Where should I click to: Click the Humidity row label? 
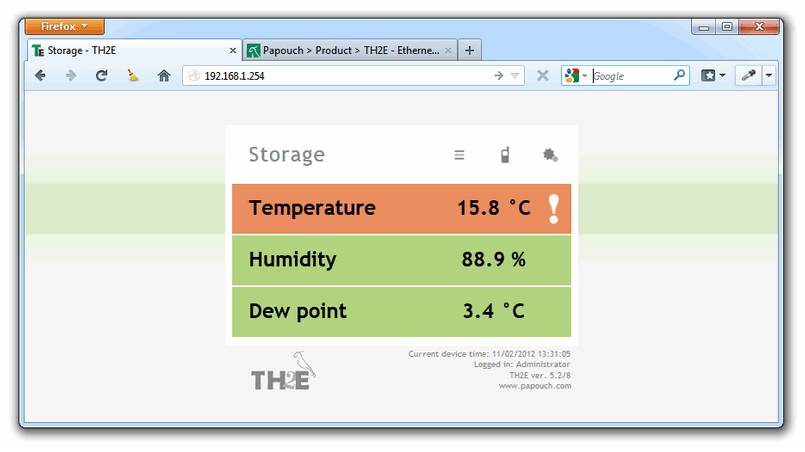click(x=293, y=259)
